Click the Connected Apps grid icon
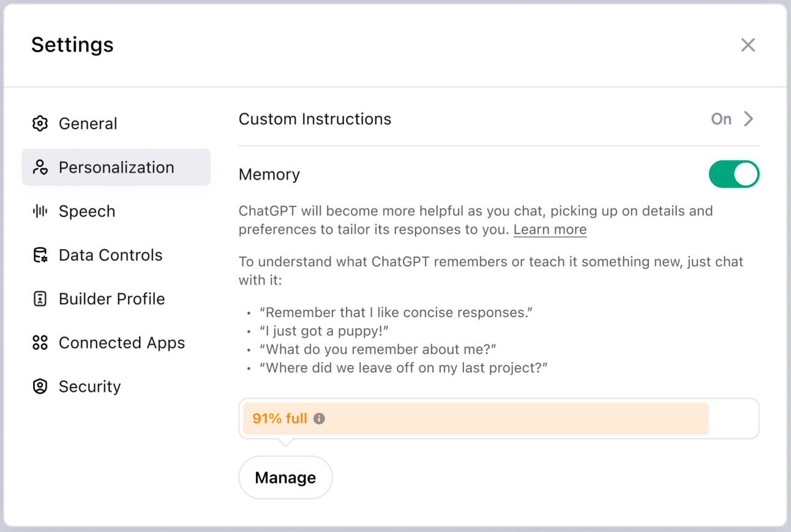This screenshot has height=532, width=791. pyautogui.click(x=40, y=342)
